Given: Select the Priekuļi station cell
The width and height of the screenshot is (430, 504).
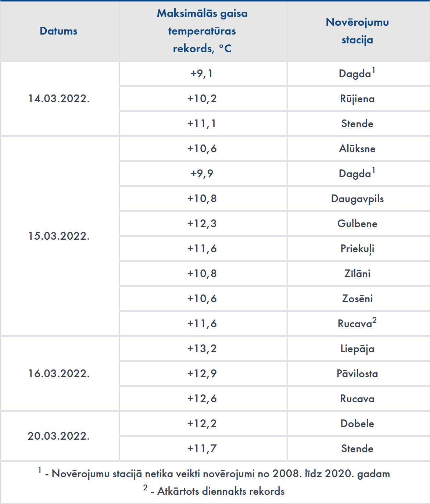Looking at the screenshot, I should (x=357, y=249).
